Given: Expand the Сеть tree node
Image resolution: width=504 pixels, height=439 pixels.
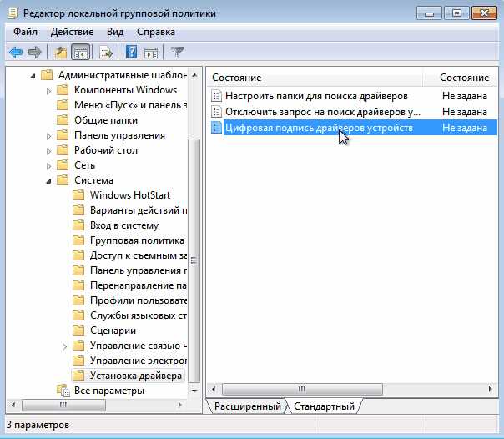Looking at the screenshot, I should click(x=48, y=166).
